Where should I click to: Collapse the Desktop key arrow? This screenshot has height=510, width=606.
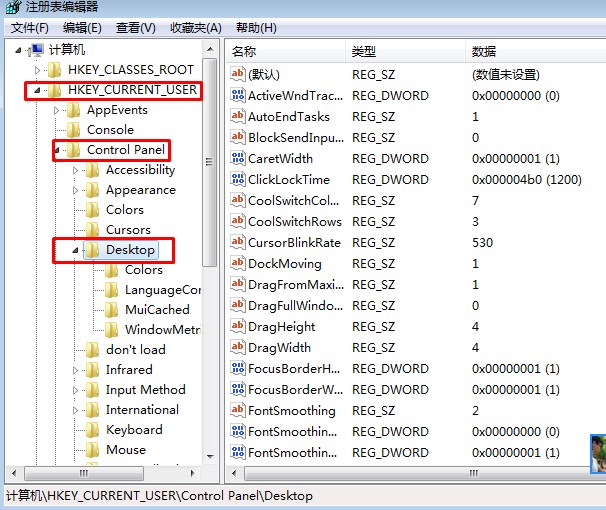75,250
